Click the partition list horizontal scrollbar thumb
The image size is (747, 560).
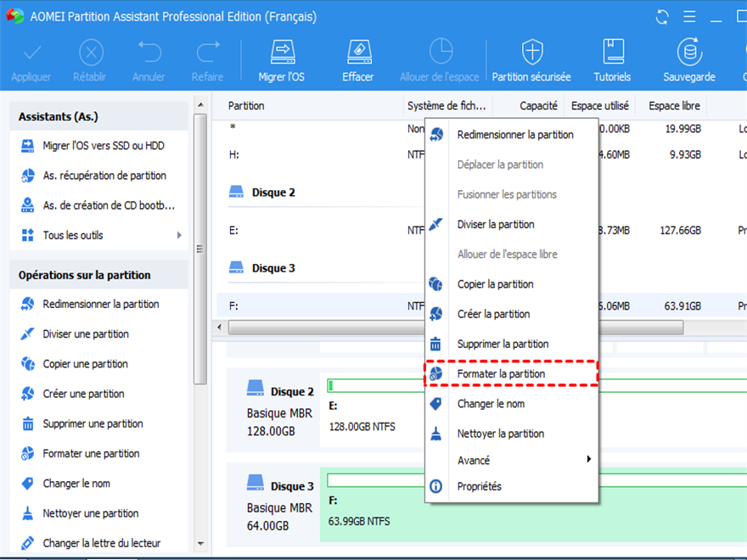click(456, 328)
